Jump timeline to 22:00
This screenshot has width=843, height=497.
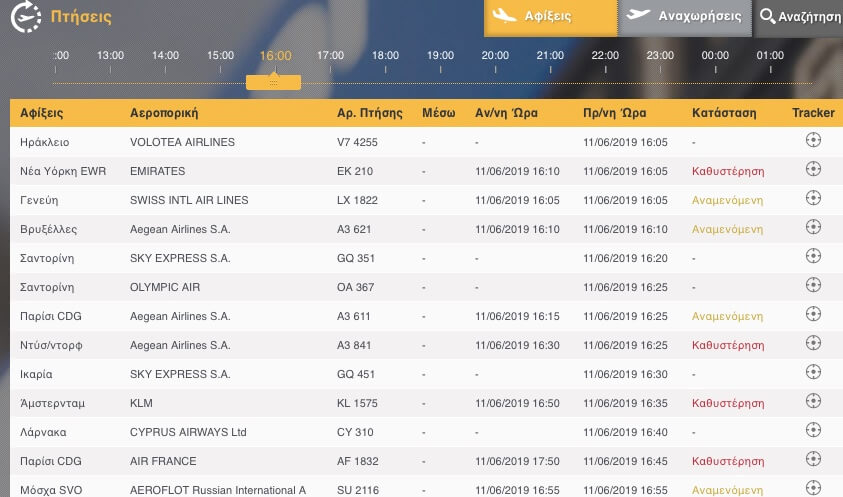pos(605,55)
